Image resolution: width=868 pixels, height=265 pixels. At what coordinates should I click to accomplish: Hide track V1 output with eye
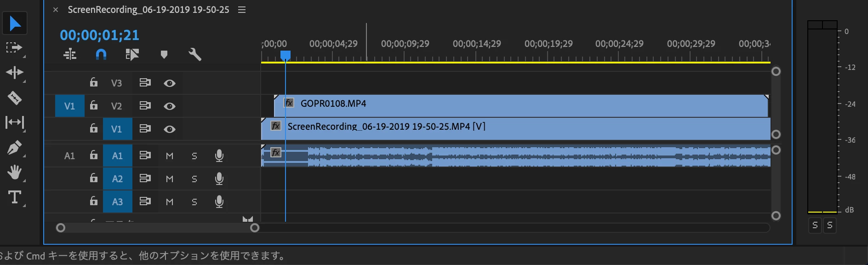[170, 129]
